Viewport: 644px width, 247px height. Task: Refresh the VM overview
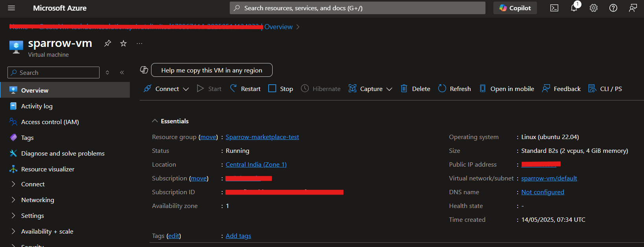coord(454,89)
